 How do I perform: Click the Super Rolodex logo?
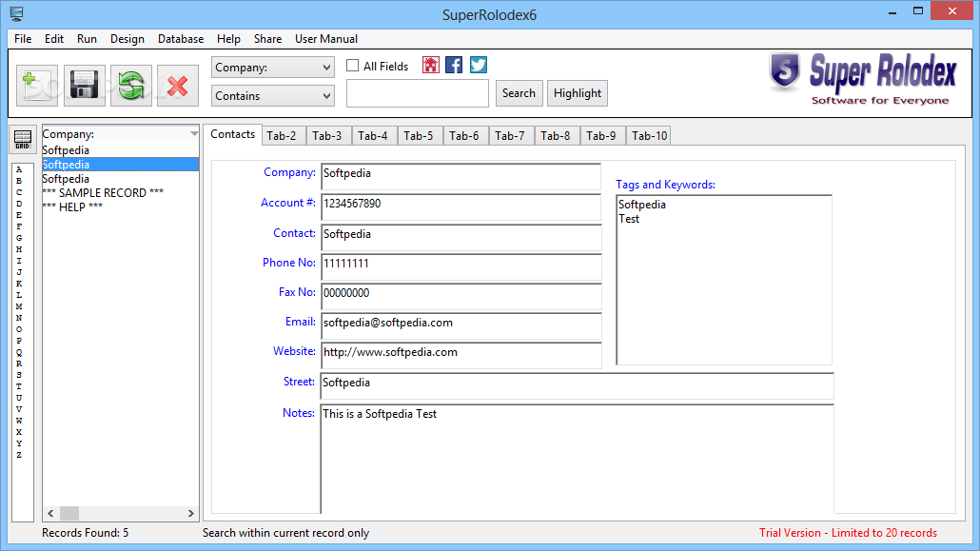click(863, 79)
